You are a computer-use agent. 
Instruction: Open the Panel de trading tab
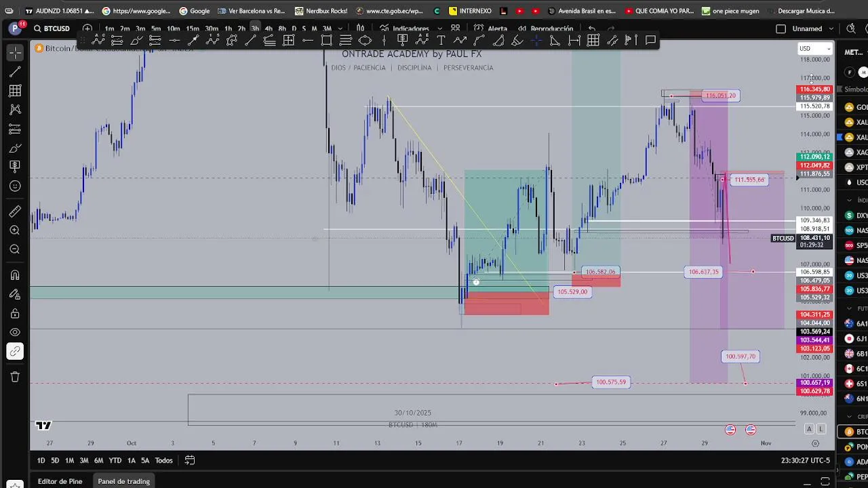click(x=123, y=481)
